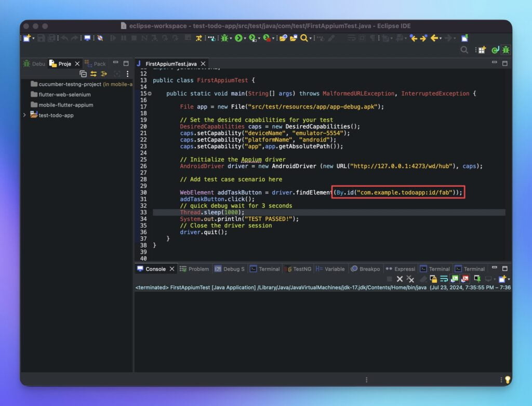Switch to the Debug perspective bug icon
Image resolution: width=532 pixels, height=406 pixels.
(x=506, y=50)
